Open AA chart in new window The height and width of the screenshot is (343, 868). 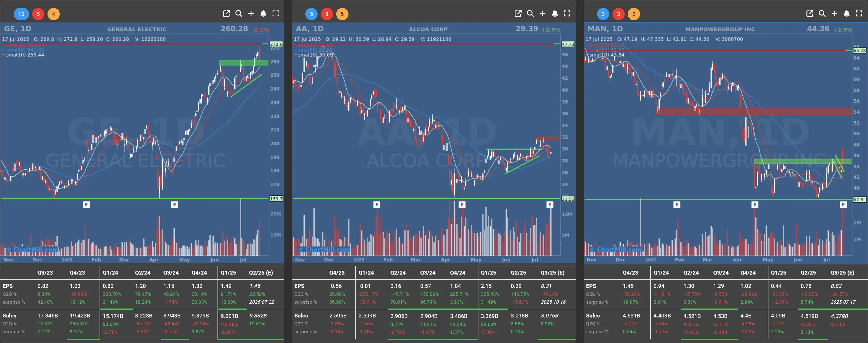(x=518, y=14)
